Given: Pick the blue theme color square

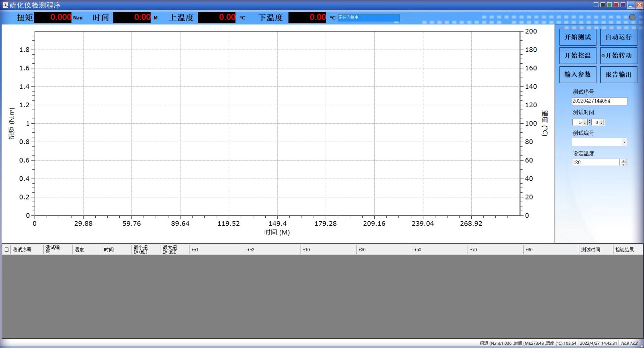Looking at the screenshot, I should coord(596,5).
